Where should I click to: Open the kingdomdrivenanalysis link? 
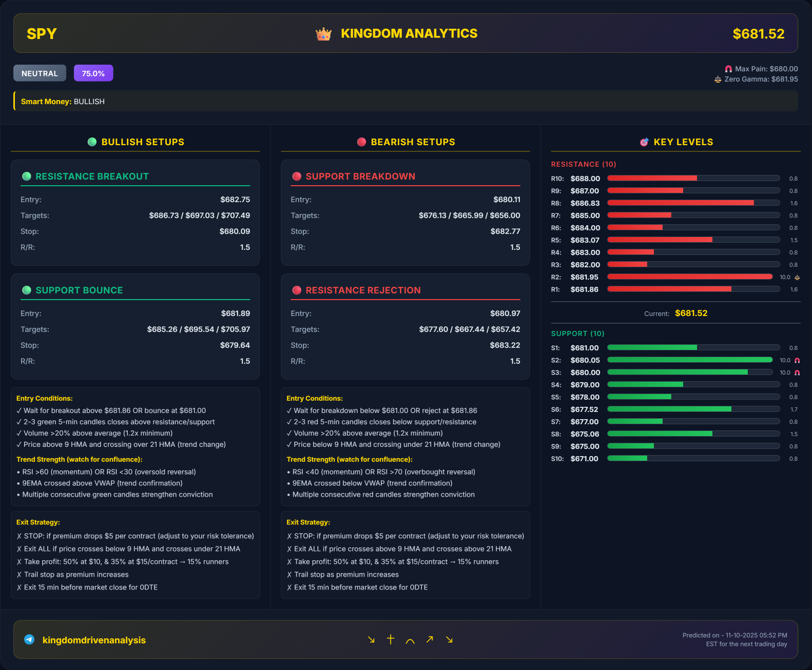click(94, 640)
